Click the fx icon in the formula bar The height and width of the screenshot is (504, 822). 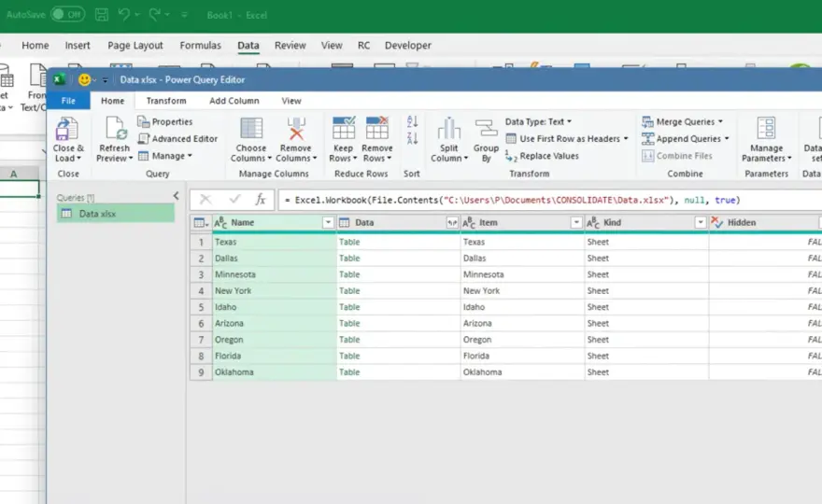coord(261,200)
